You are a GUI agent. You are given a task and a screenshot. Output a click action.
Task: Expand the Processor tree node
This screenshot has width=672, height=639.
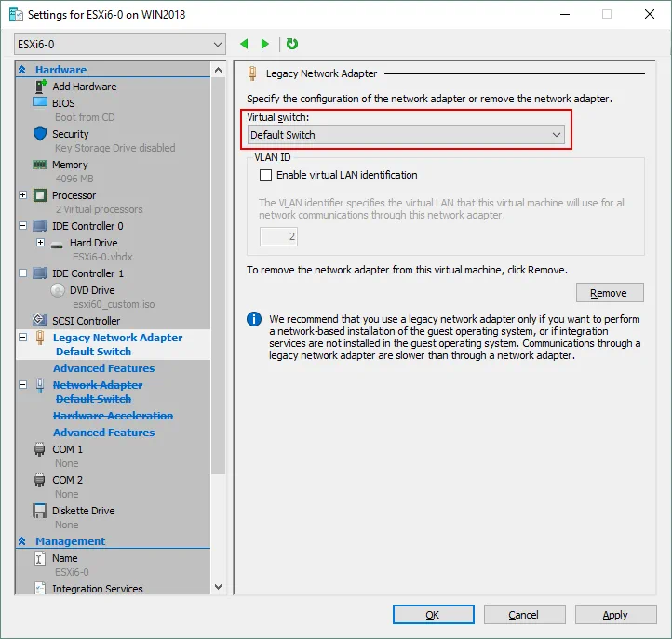pyautogui.click(x=23, y=195)
